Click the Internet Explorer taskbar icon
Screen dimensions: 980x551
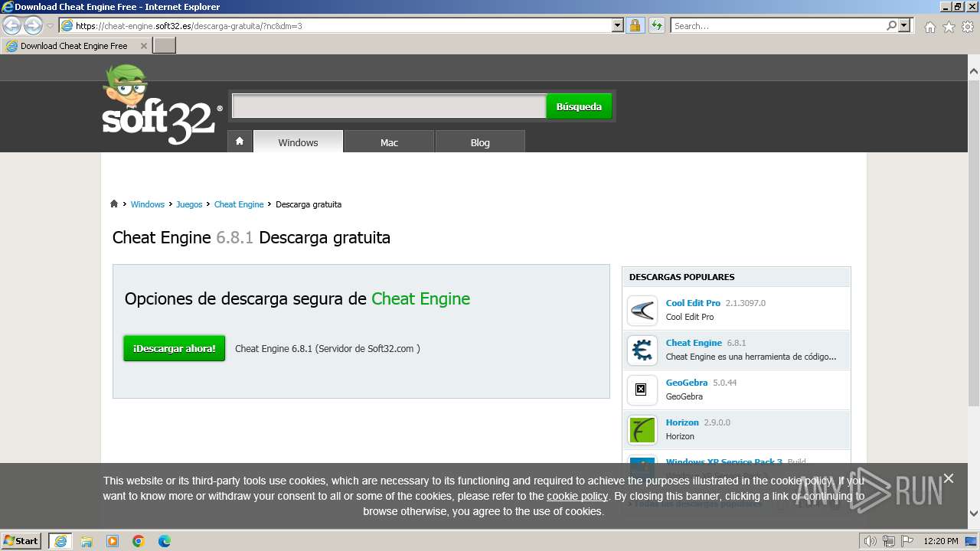pos(60,541)
